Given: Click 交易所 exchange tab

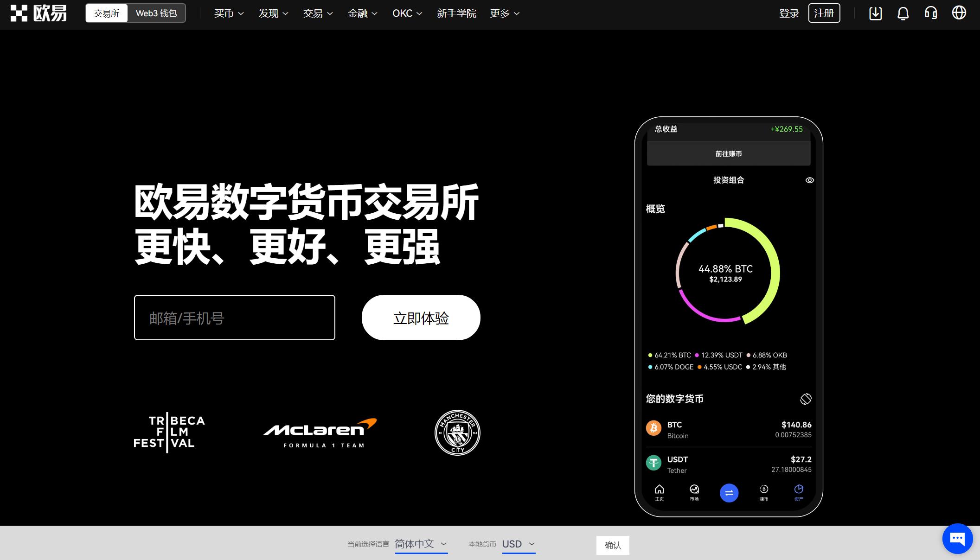Looking at the screenshot, I should point(106,13).
